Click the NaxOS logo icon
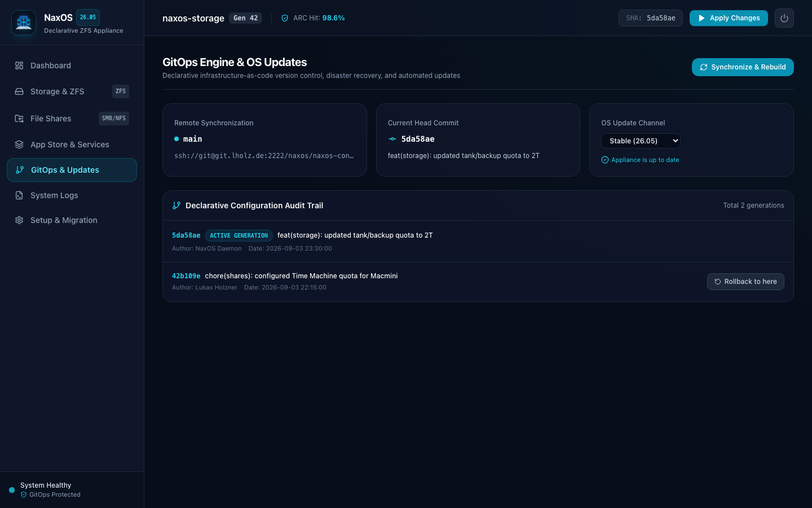812x508 pixels. (x=24, y=23)
